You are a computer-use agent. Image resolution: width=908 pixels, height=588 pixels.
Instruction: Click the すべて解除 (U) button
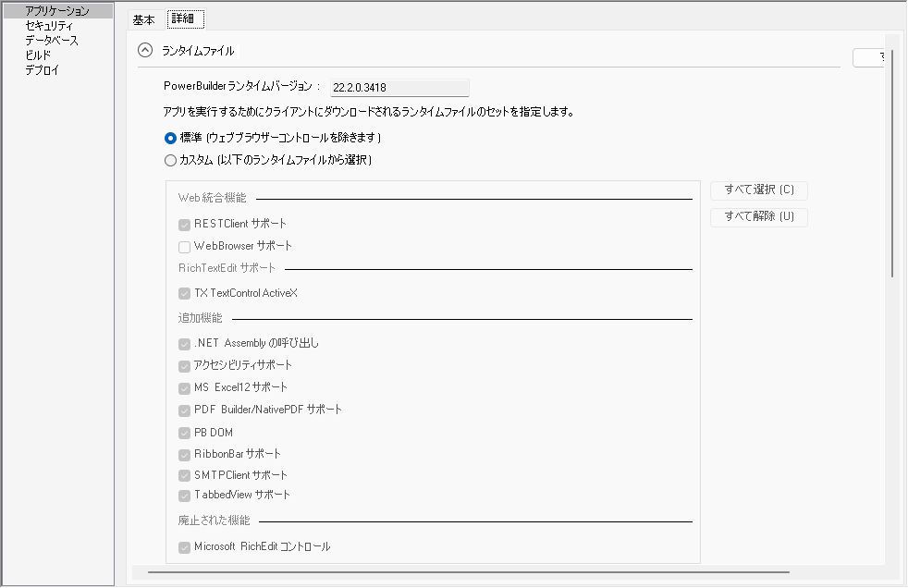point(759,217)
